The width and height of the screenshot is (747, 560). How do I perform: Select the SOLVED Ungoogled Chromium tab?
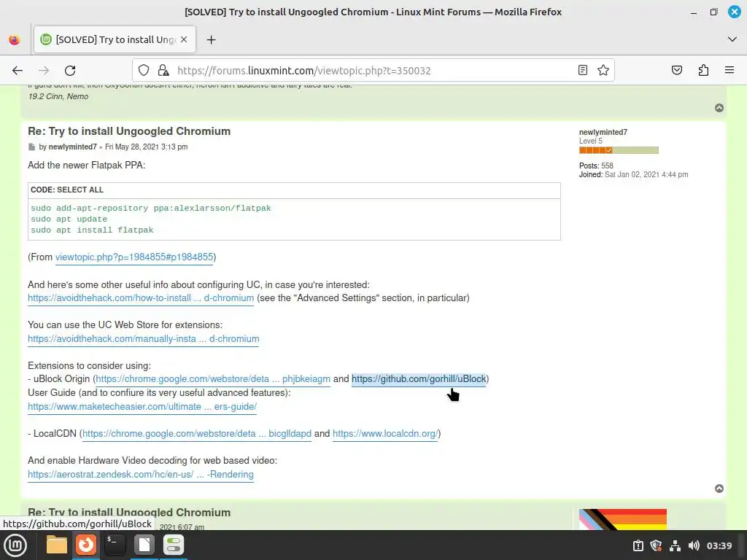(115, 39)
